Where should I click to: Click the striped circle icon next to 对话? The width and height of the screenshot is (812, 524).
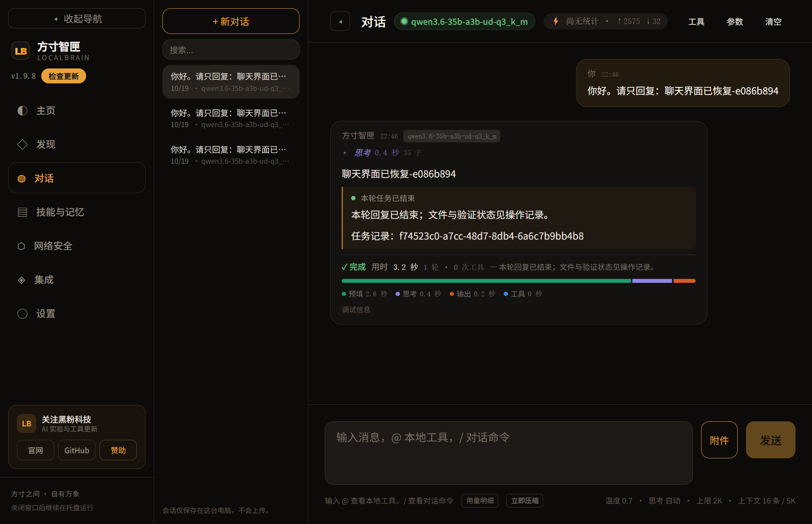pos(22,179)
